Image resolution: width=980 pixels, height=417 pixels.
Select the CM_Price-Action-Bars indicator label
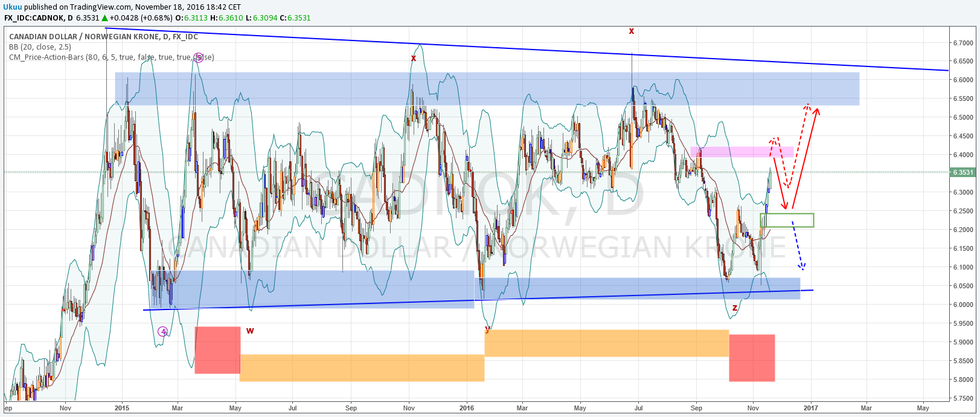coord(112,57)
